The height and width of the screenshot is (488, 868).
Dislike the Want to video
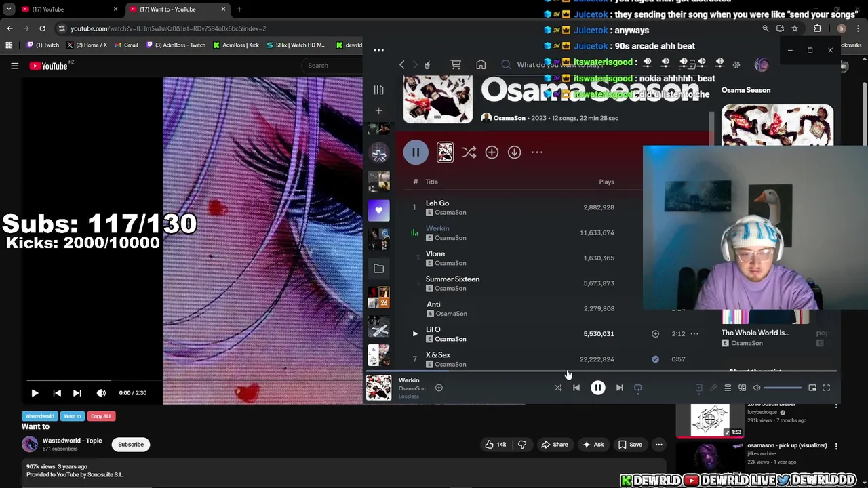point(522,445)
